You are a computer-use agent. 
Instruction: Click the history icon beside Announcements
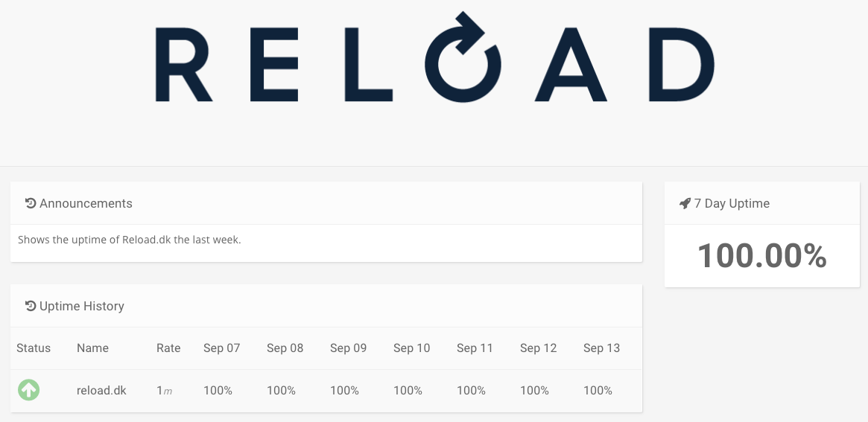click(31, 203)
